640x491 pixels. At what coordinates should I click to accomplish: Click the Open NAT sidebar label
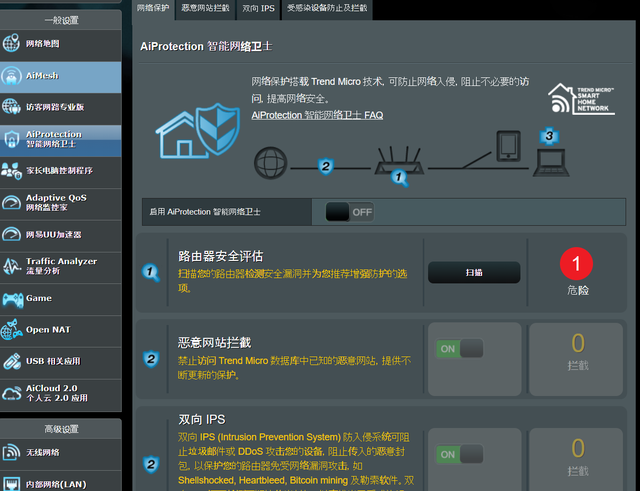coord(48,329)
